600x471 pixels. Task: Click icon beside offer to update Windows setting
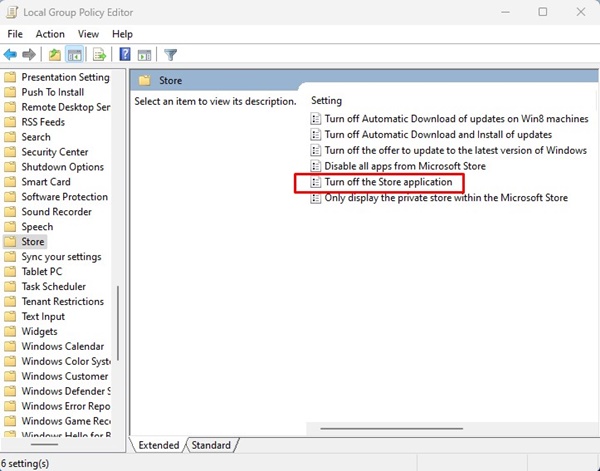coord(315,150)
